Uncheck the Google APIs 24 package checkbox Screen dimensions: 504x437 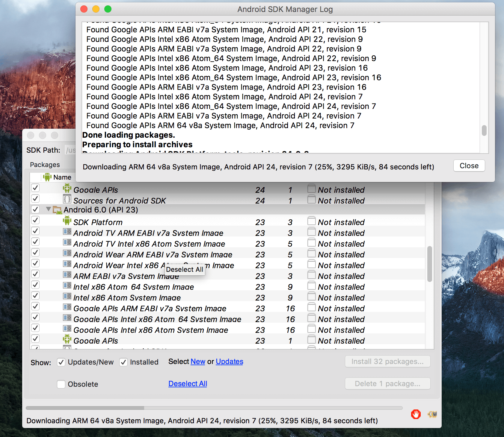tap(35, 188)
